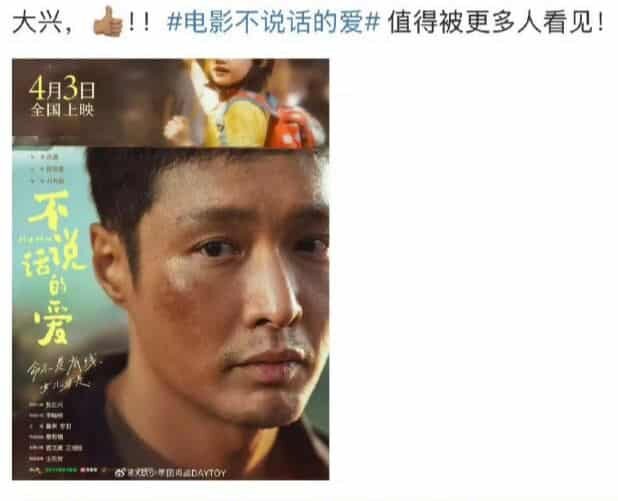Click the Weibo logo watermark on poster
The image size is (618, 501).
pyautogui.click(x=119, y=473)
